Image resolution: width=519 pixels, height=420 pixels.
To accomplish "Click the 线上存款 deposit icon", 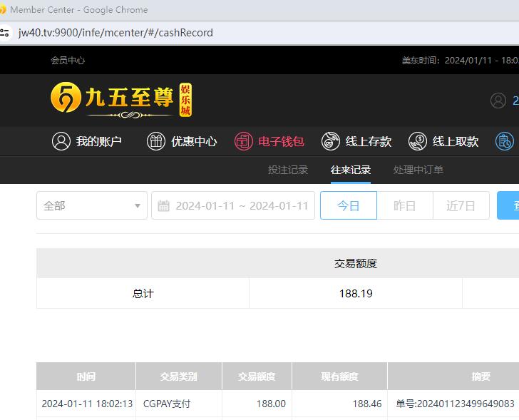I will (x=330, y=141).
